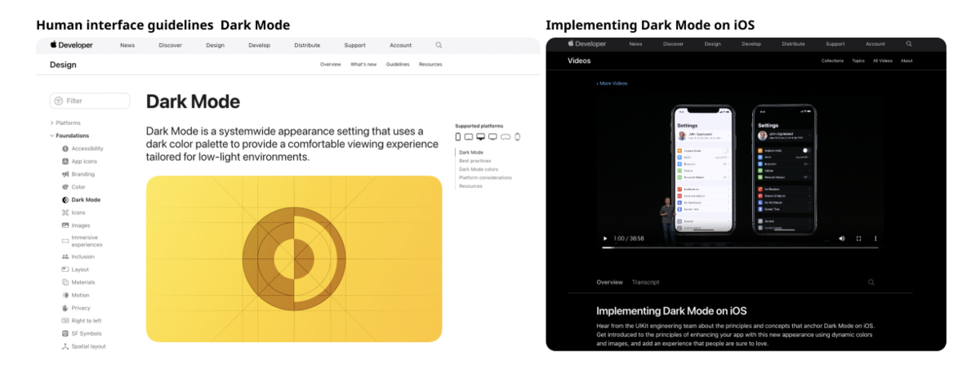Open Right to left in the sidebar
This screenshot has height=375, width=980.
pos(82,320)
